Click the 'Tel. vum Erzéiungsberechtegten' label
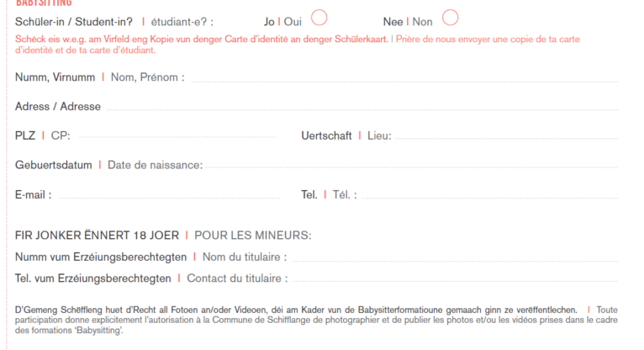644x350 pixels. tap(92, 278)
